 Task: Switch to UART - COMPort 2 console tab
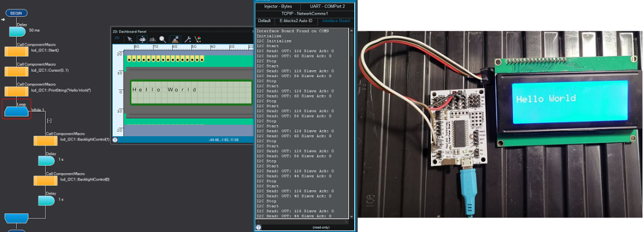point(327,6)
